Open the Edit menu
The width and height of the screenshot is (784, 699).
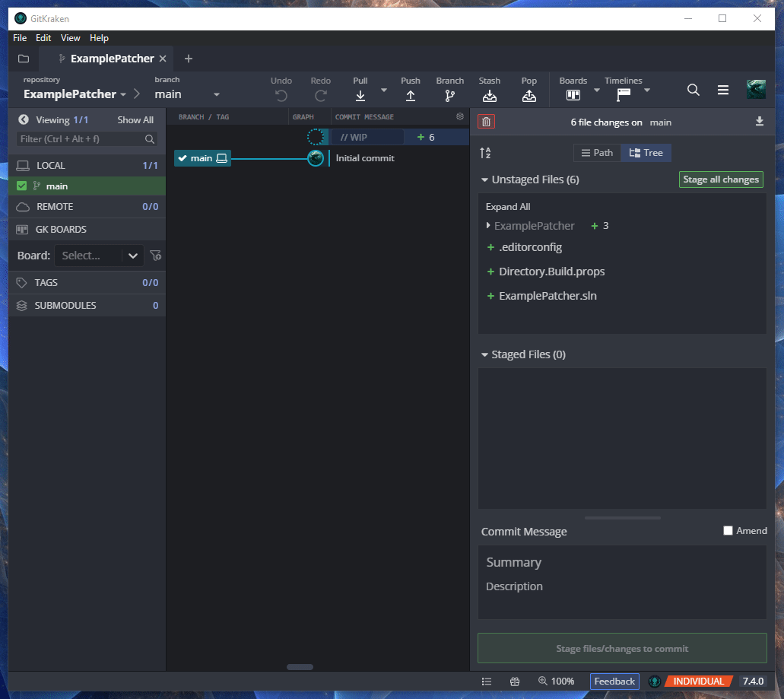pos(43,38)
